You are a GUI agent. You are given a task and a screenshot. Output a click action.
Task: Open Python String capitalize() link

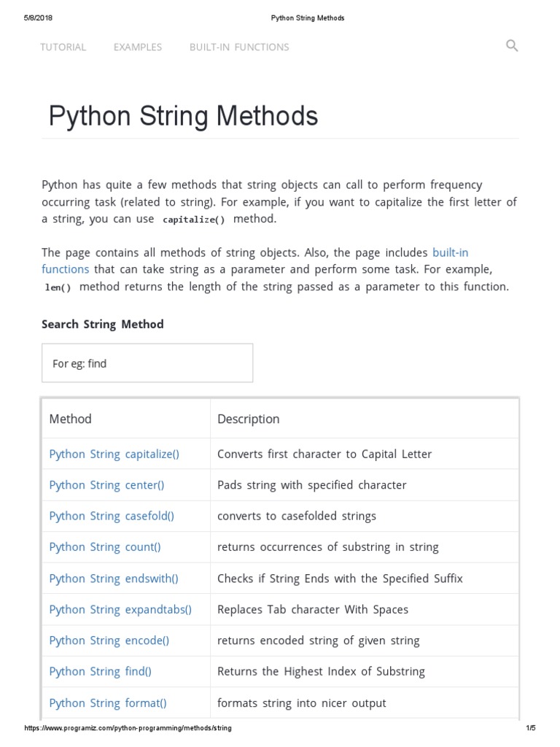point(114,454)
